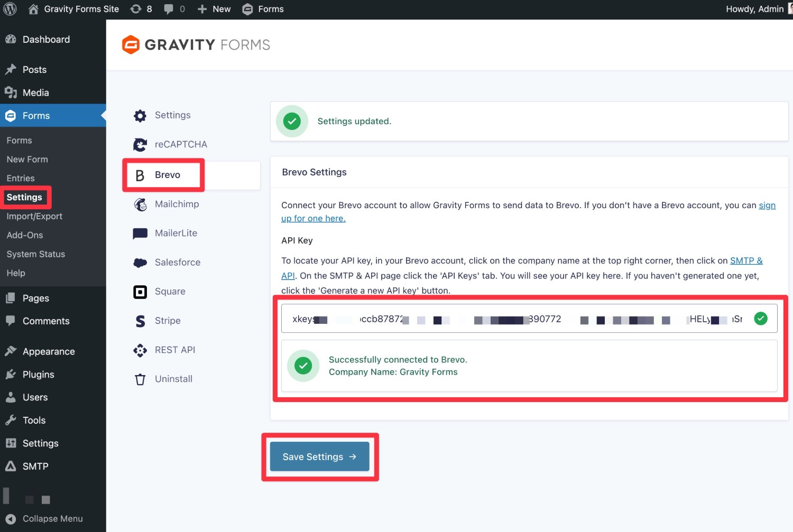The height and width of the screenshot is (532, 793).
Task: Open Forms in the top admin bar
Action: click(263, 9)
